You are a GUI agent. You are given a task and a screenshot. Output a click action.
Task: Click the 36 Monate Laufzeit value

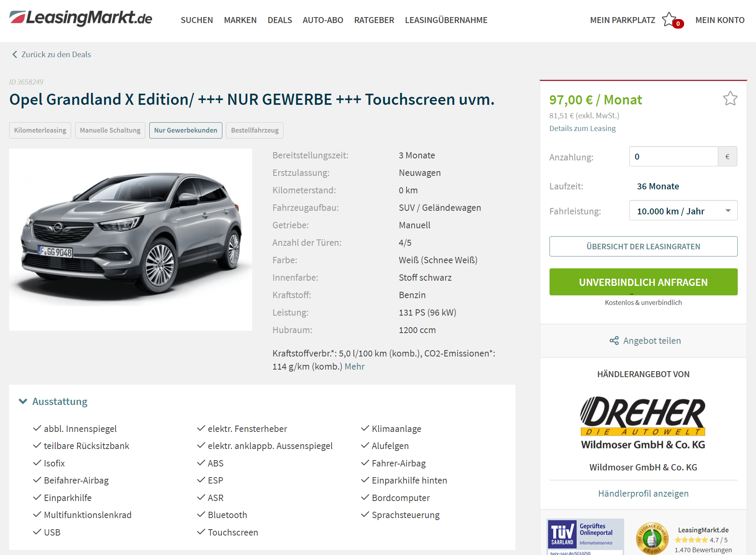658,186
